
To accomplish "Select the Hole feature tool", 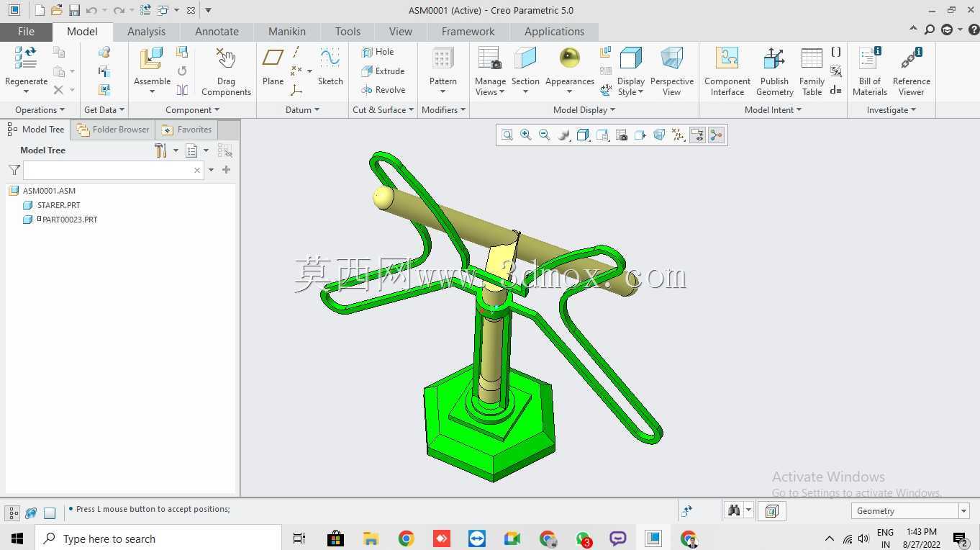I will [378, 52].
